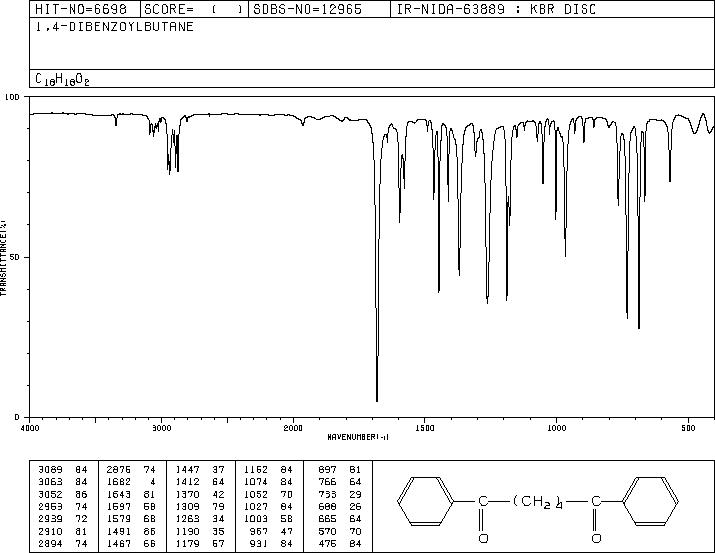The image size is (715, 553).
Task: Click the left benzene ring in structure
Action: pos(425,501)
